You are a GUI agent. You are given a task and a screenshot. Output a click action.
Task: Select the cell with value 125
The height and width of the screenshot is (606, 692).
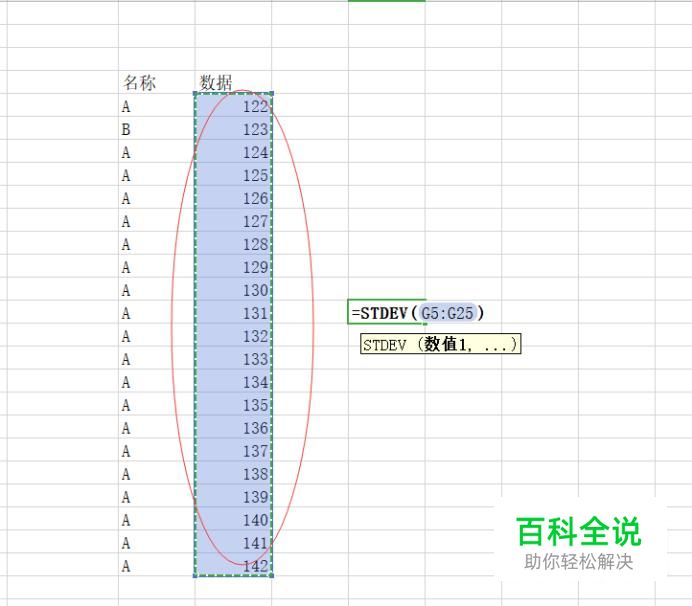tap(233, 175)
